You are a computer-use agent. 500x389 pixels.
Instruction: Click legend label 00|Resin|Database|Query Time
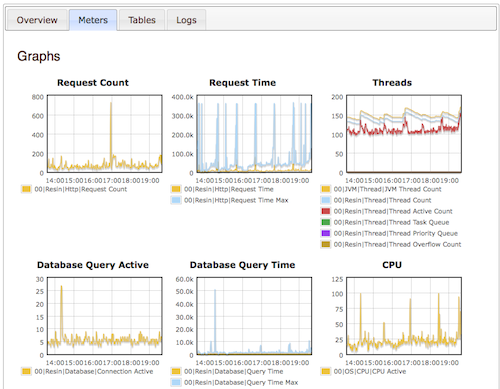[x=233, y=371]
